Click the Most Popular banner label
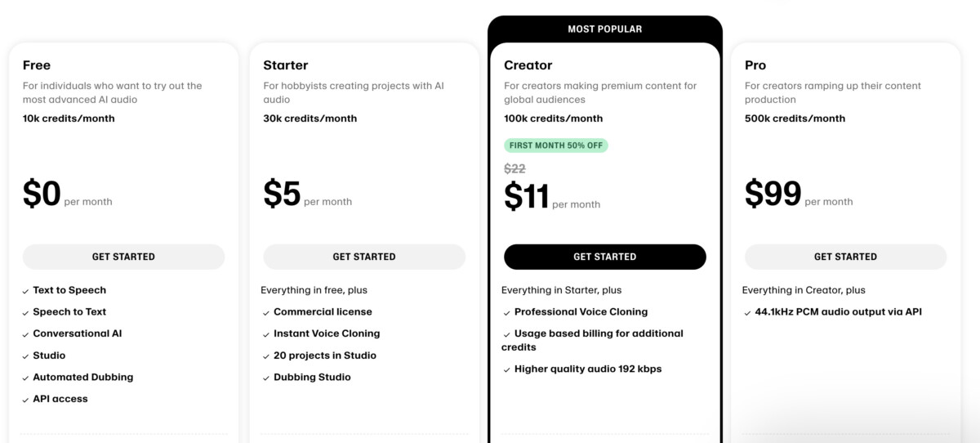This screenshot has width=980, height=443. [x=605, y=29]
